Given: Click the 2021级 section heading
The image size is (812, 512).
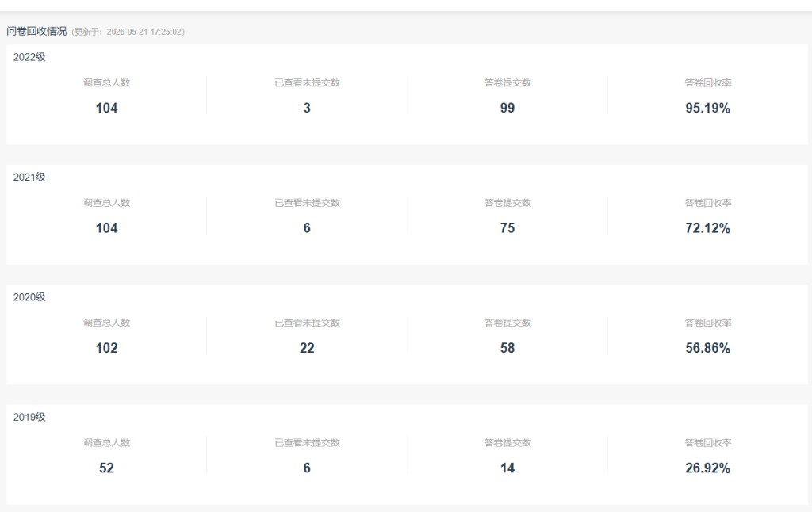Looking at the screenshot, I should pyautogui.click(x=29, y=177).
